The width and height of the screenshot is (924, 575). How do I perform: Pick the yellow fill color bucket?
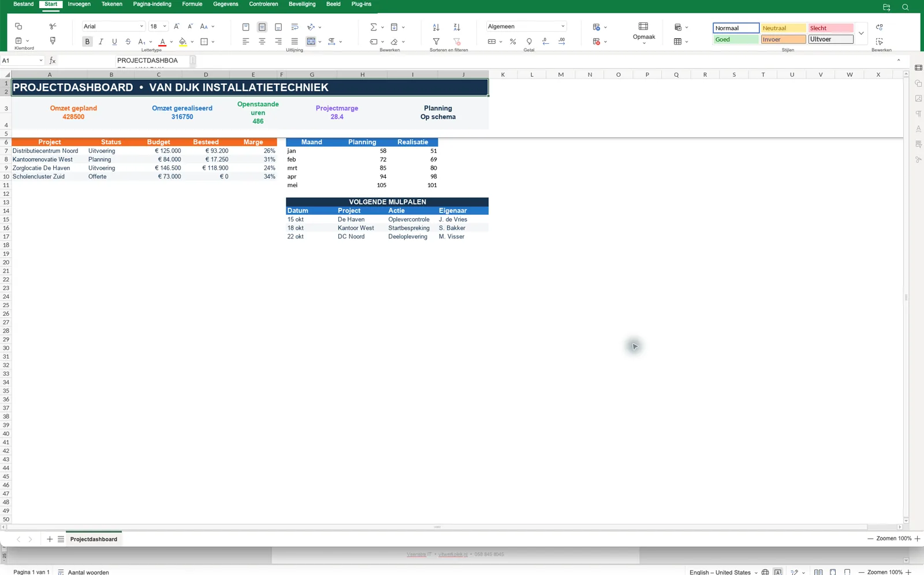[183, 42]
